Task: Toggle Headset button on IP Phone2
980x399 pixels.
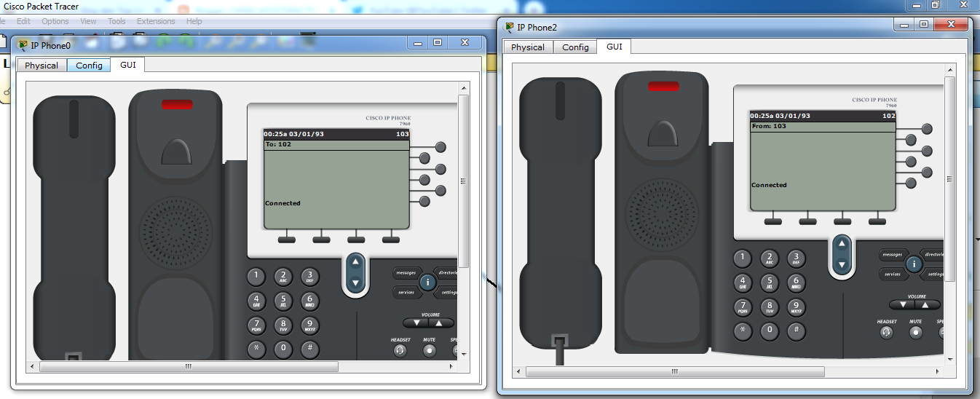Action: (x=886, y=332)
